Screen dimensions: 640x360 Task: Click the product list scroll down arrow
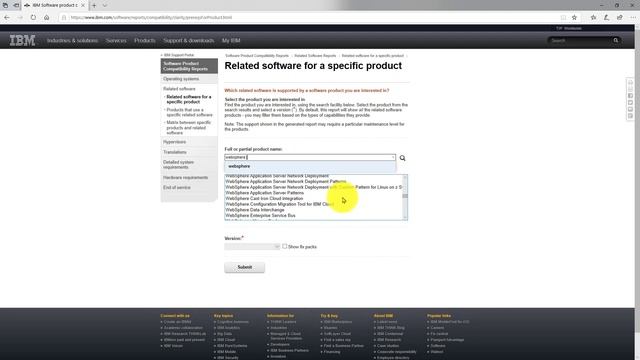click(405, 218)
